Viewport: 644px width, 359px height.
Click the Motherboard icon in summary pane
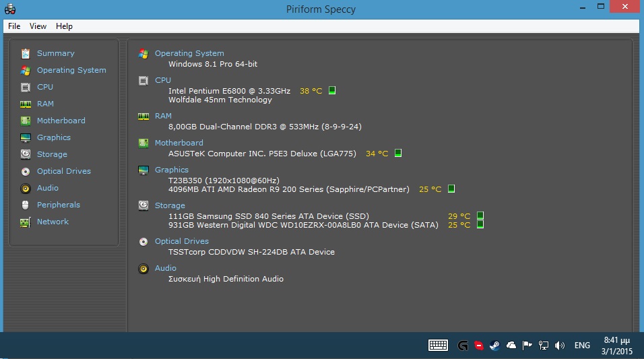pyautogui.click(x=143, y=143)
